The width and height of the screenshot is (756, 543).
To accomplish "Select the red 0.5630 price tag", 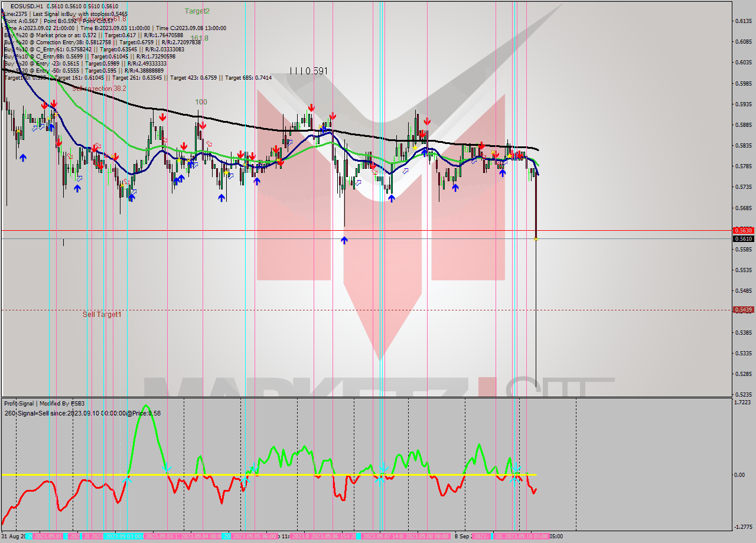I will click(742, 230).
